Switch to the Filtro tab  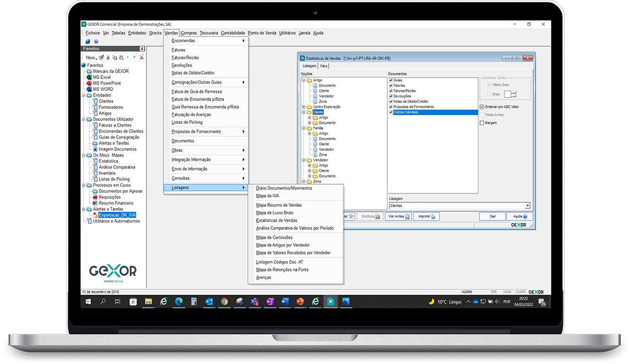pos(324,66)
